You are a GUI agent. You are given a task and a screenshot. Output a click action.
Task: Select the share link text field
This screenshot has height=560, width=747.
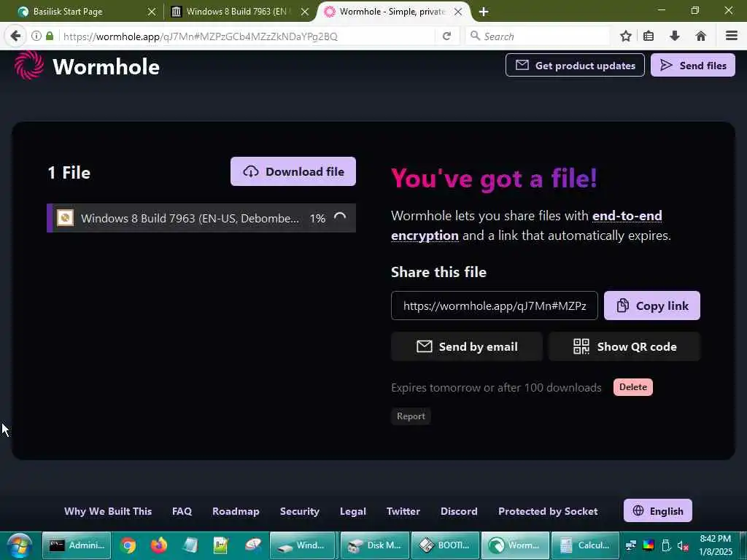coord(494,306)
